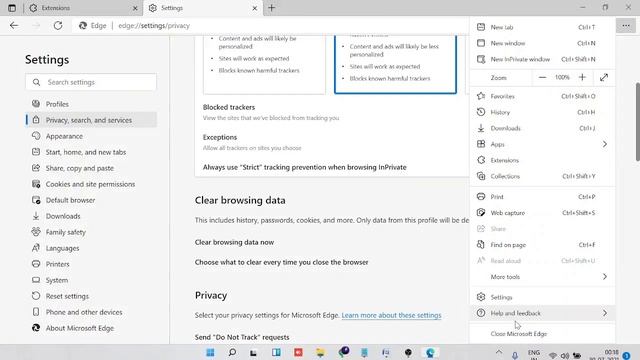Select Close Microsoft Edge menu entry
This screenshot has height=360, width=640.
(x=542, y=333)
